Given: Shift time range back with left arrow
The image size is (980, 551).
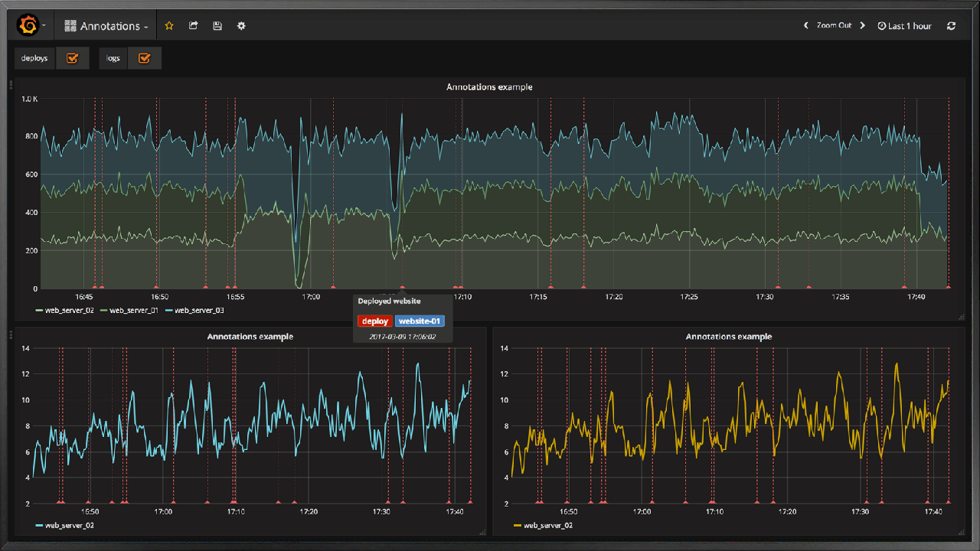Looking at the screenshot, I should pyautogui.click(x=805, y=26).
